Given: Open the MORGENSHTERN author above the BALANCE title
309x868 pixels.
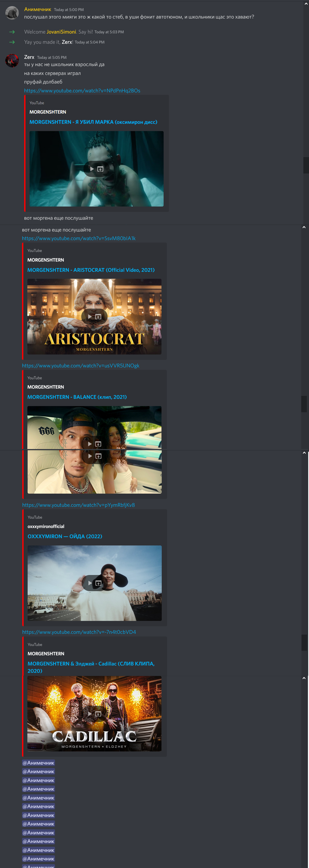Looking at the screenshot, I should (x=46, y=387).
